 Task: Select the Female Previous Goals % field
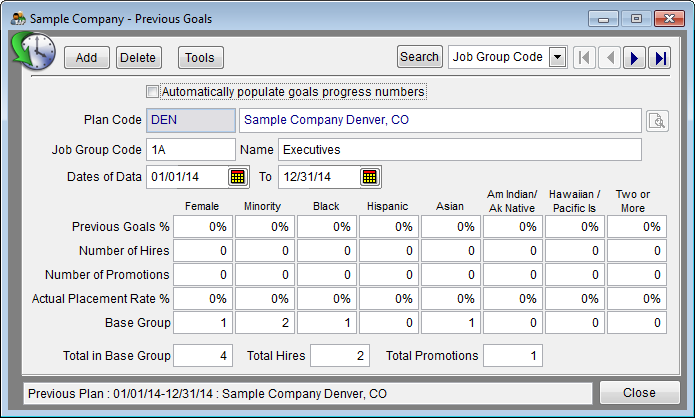click(x=203, y=227)
